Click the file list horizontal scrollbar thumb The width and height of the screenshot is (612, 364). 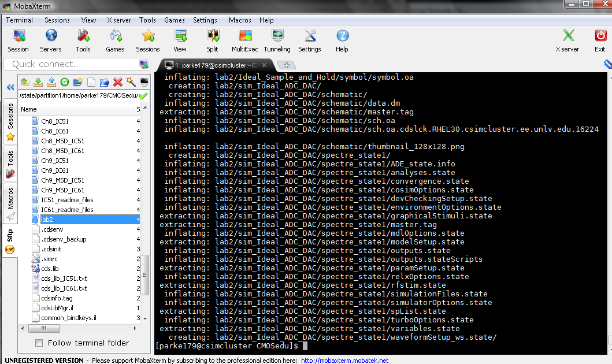[44, 329]
